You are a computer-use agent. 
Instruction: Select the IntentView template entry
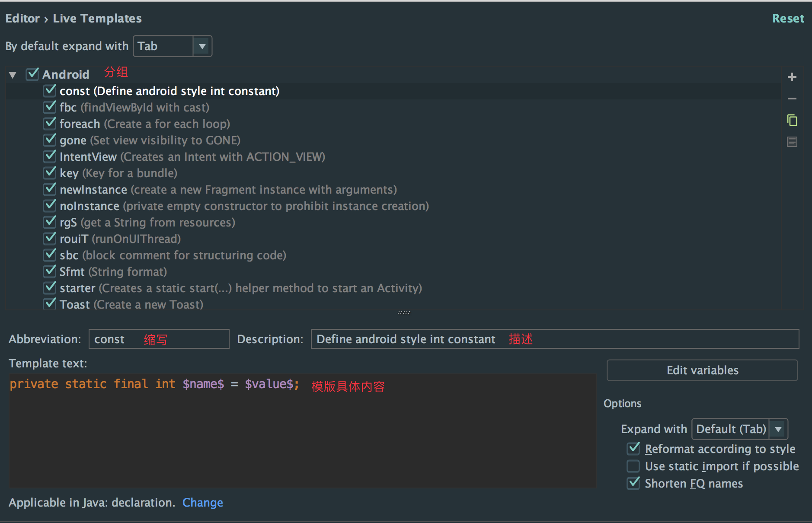(192, 157)
